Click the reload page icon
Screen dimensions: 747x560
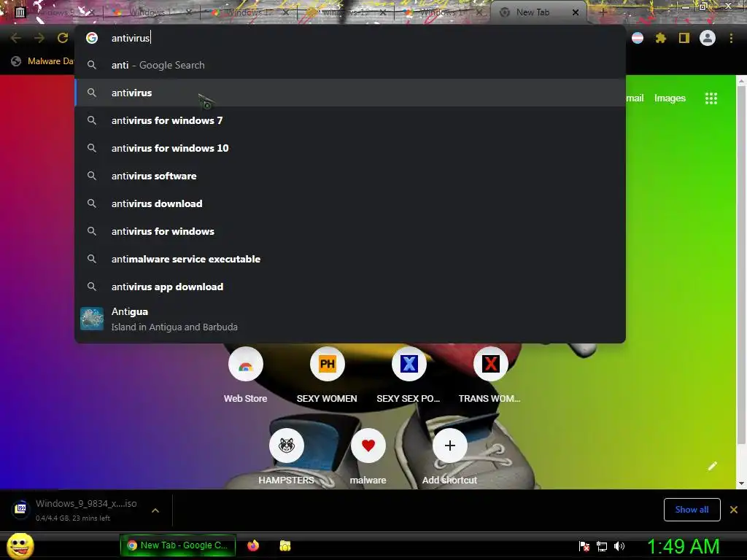click(63, 38)
